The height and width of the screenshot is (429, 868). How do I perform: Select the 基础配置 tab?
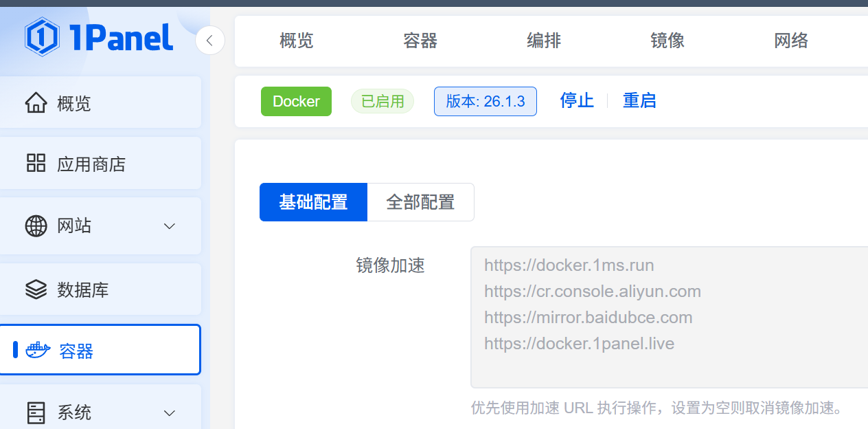point(313,202)
